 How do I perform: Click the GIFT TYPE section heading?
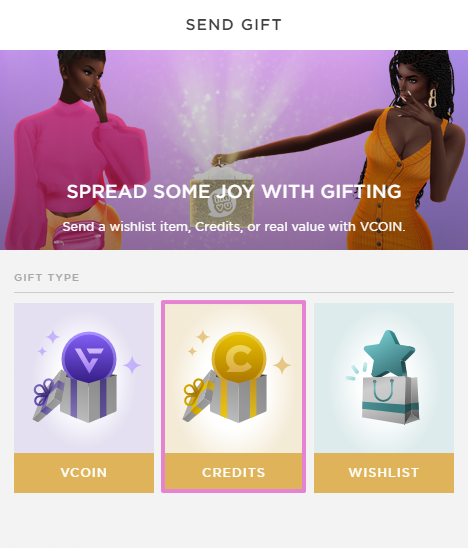(x=47, y=277)
